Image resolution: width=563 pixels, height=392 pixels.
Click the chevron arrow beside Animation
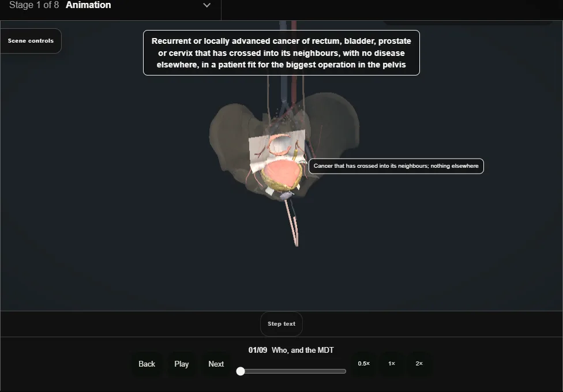(207, 5)
